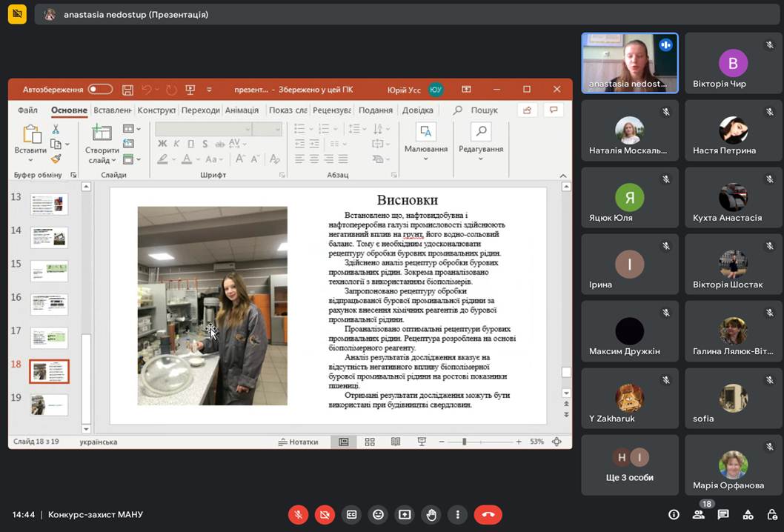784x532 pixels.
Task: Switch to the Переходи tab
Action: [200, 110]
